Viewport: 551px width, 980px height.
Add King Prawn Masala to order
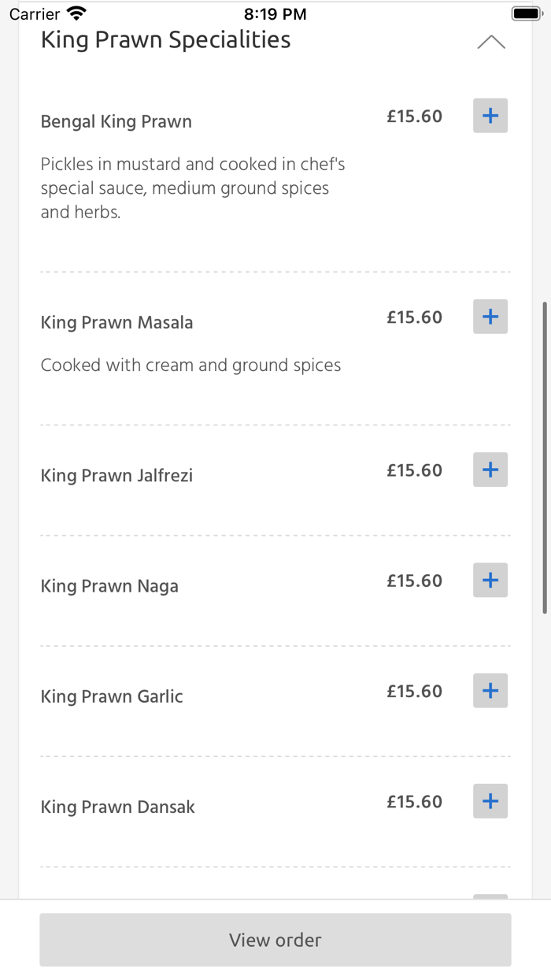click(x=490, y=317)
